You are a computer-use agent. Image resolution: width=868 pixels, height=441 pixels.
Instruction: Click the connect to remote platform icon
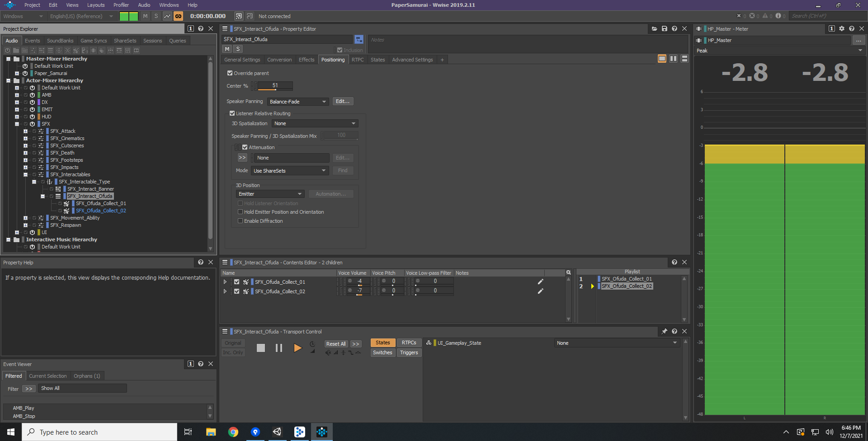coord(239,16)
